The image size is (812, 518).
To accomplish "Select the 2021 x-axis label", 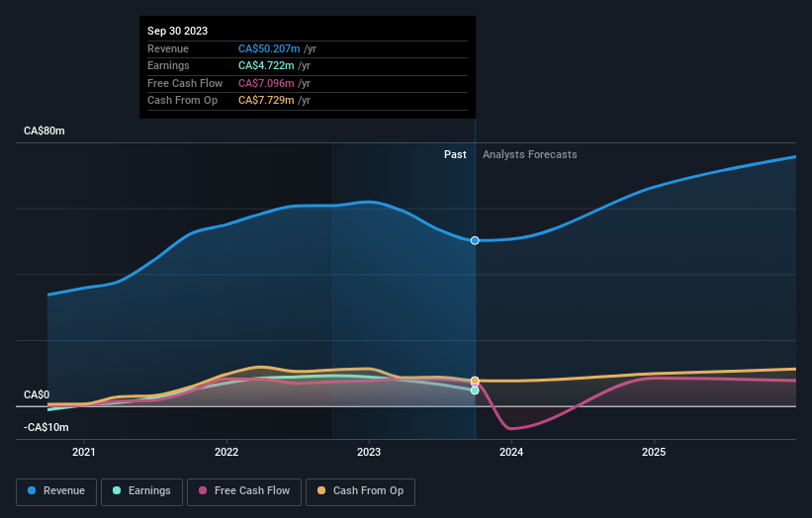I will tap(84, 453).
